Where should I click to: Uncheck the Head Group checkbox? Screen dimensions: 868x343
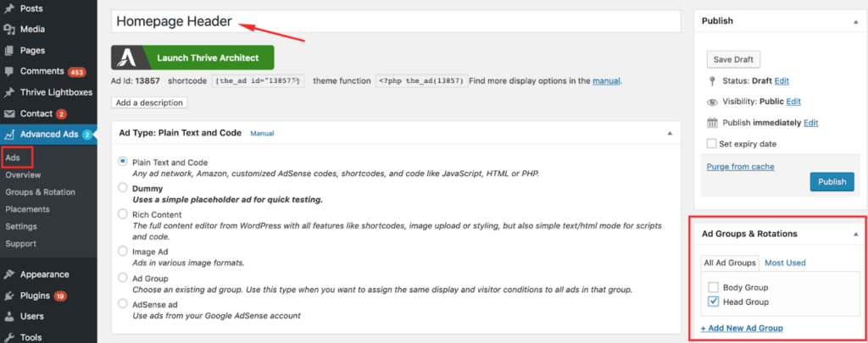pyautogui.click(x=714, y=302)
